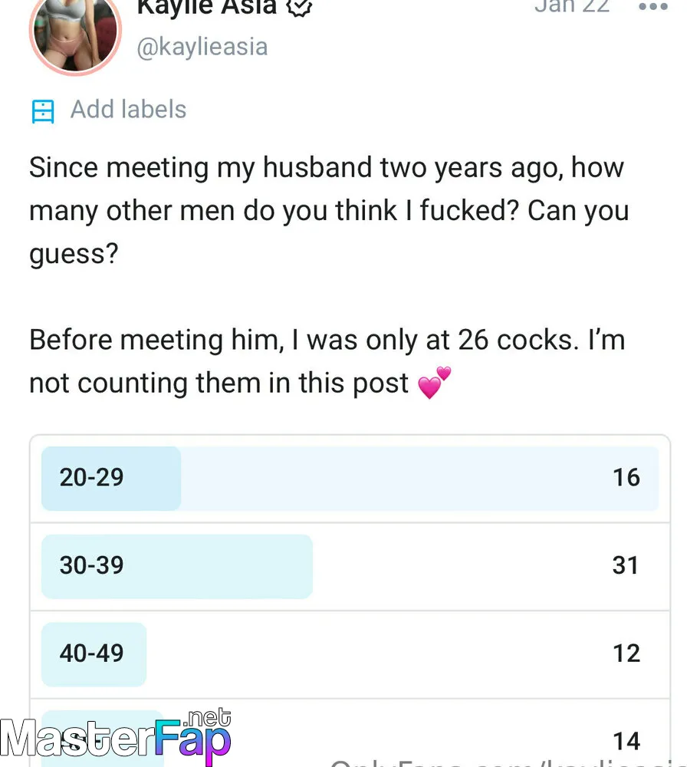Choose the 40-49 poll option
Screen dimensions: 700x767
tap(350, 654)
